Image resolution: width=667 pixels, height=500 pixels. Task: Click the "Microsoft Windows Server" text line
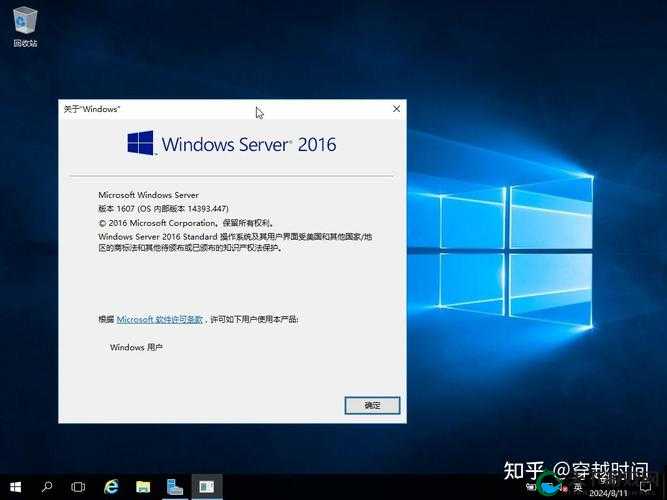click(148, 195)
